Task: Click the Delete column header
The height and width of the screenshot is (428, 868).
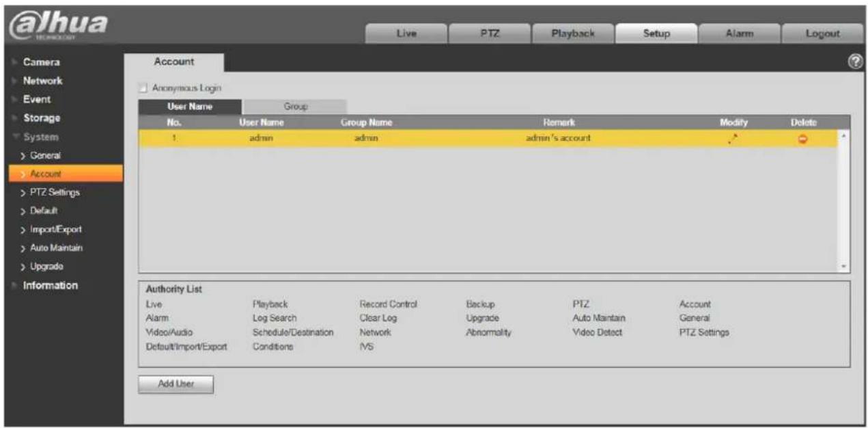Action: pos(803,123)
